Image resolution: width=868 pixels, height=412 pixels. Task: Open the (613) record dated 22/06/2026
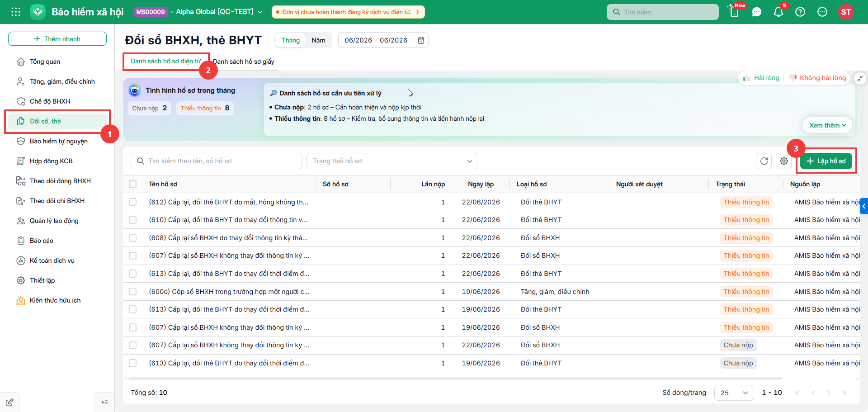click(229, 274)
